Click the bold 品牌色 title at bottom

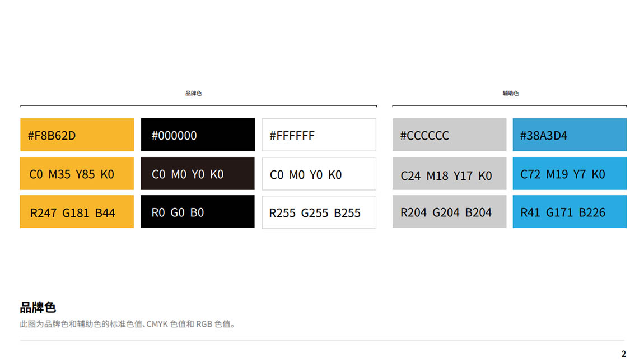coord(38,307)
